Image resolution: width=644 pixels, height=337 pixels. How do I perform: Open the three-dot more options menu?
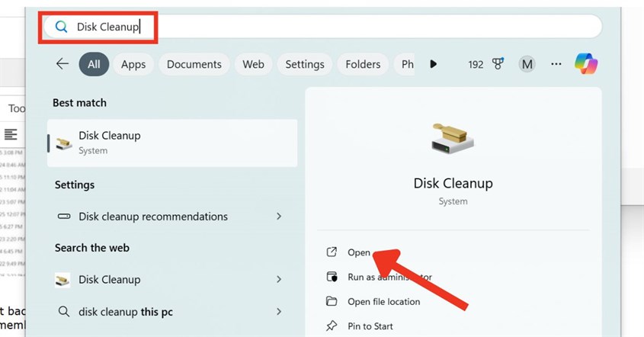point(556,64)
